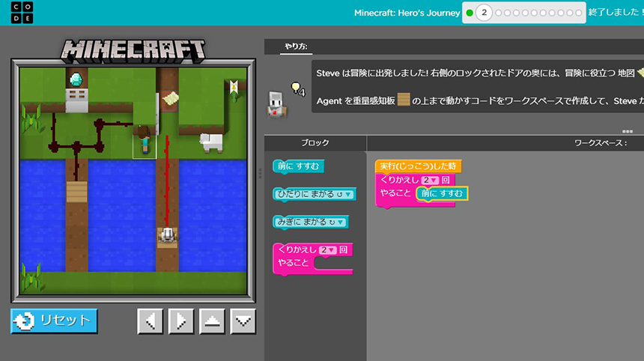Image resolution: width=644 pixels, height=361 pixels.
Task: Click the sheep in game view
Action: 211,143
